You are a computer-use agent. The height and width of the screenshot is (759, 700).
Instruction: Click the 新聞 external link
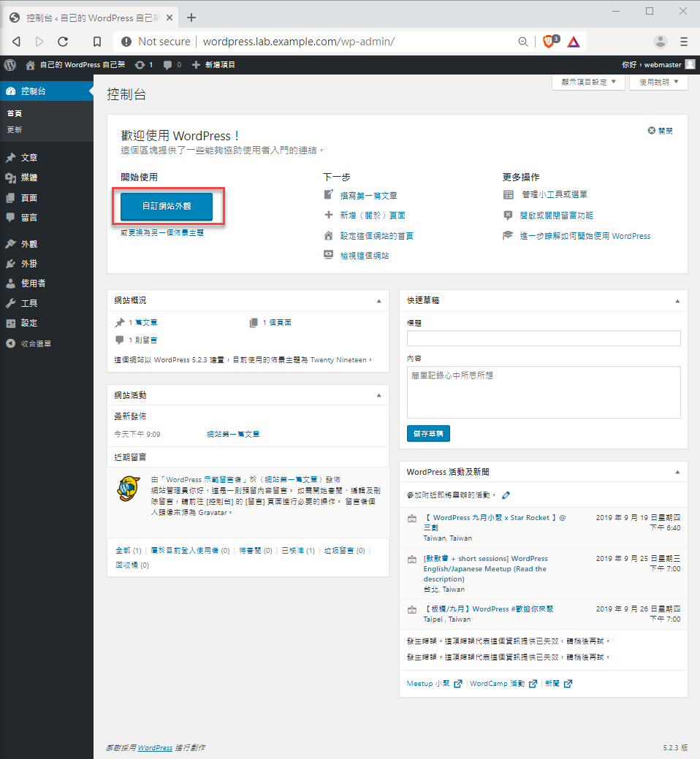point(559,684)
